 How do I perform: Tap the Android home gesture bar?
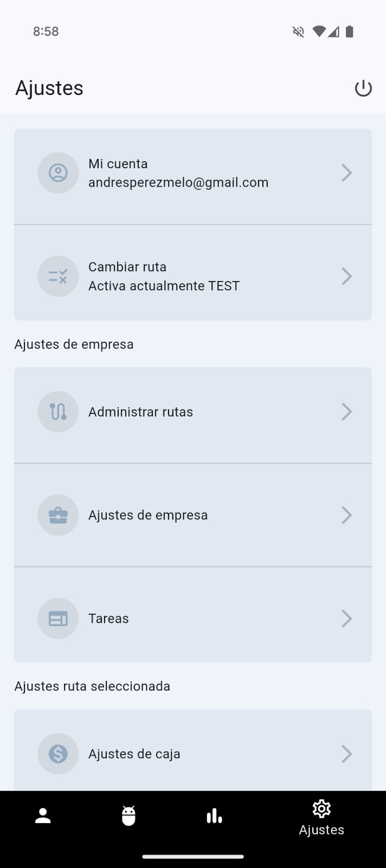[193, 857]
